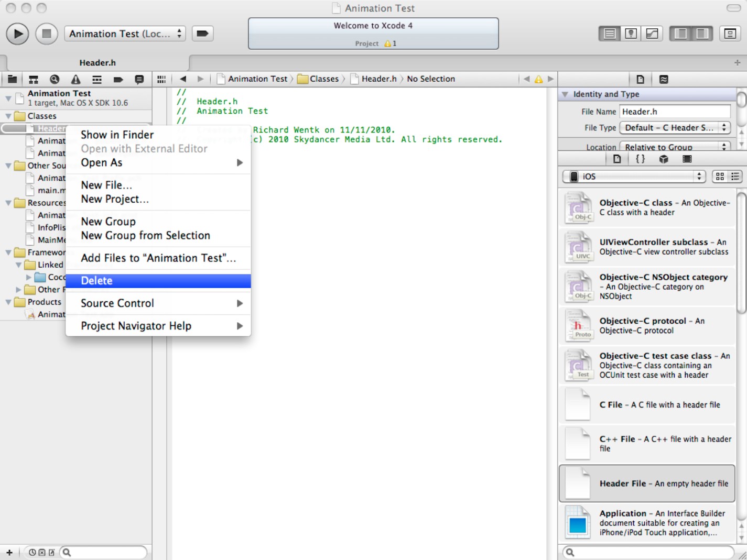Click the template library scrollbar
Screen dimensions: 747x560
tap(741, 254)
